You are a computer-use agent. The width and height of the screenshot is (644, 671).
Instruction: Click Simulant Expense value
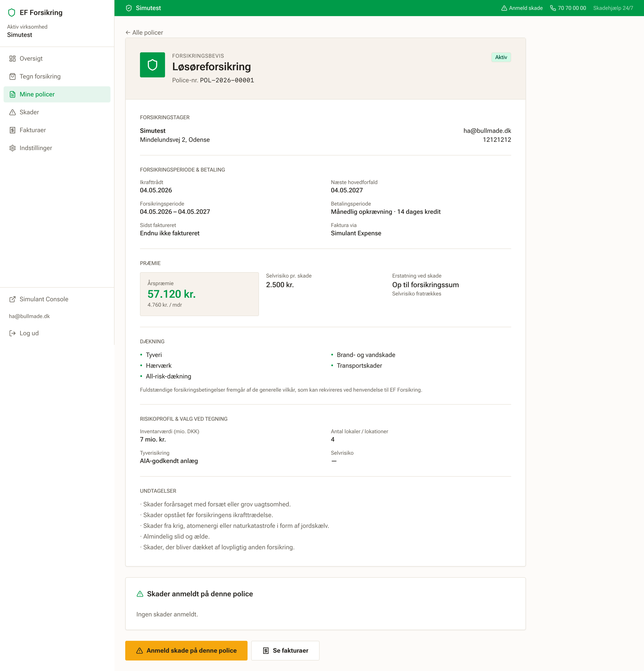(356, 233)
